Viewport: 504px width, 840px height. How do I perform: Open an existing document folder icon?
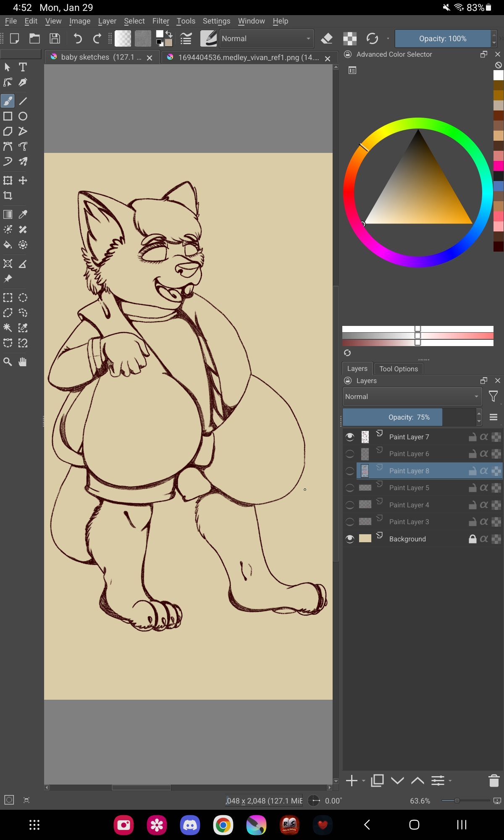34,39
